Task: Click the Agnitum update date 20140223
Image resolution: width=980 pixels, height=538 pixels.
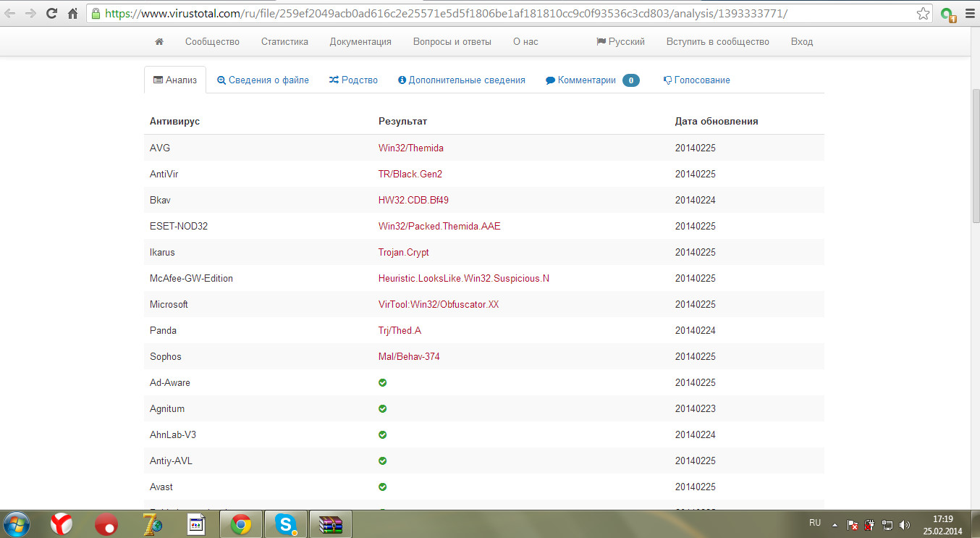Action: pyautogui.click(x=696, y=408)
